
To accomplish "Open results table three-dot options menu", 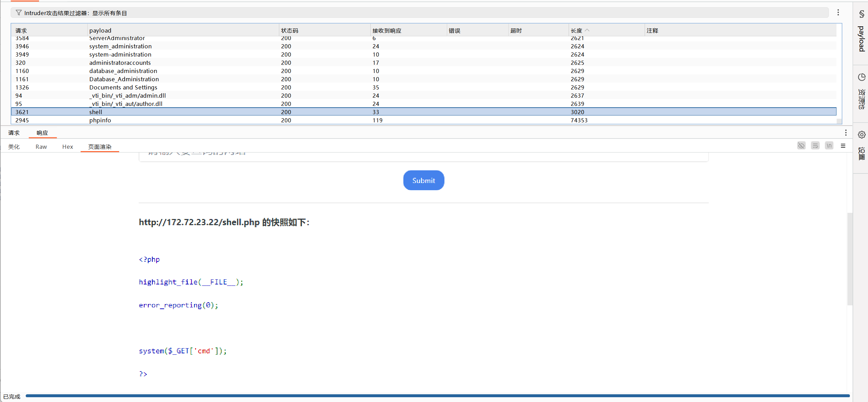I will 838,13.
